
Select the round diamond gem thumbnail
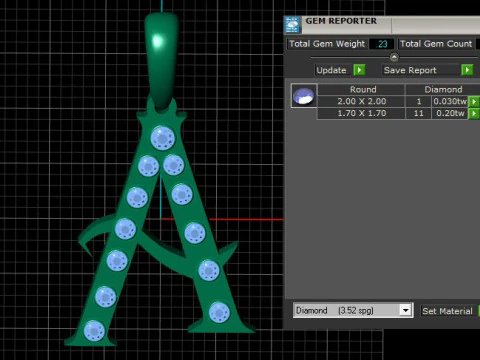pos(304,96)
